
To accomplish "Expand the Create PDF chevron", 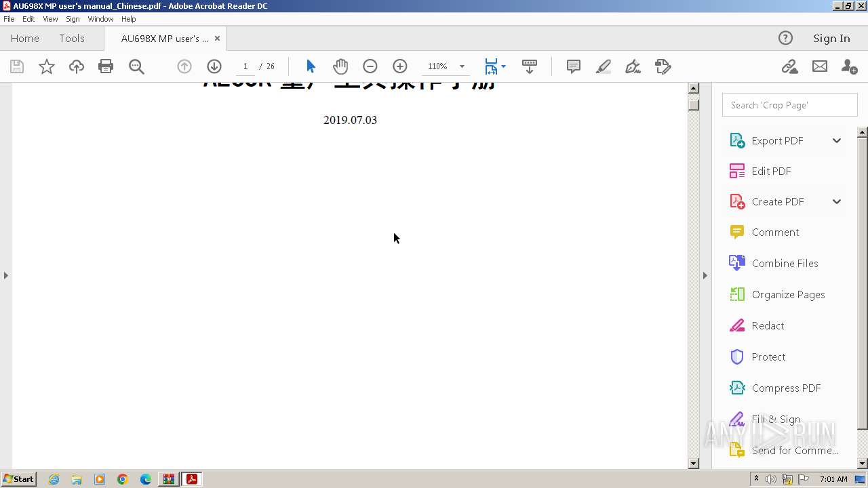I will coord(836,201).
